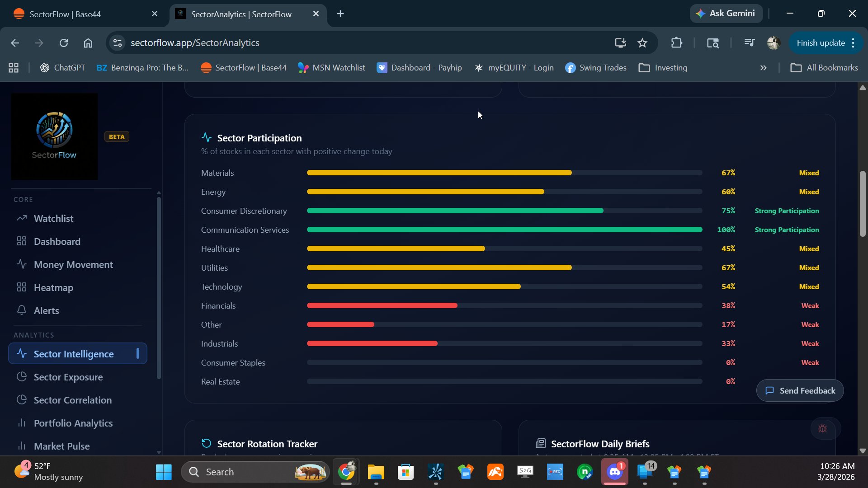Reload the current page

click(64, 43)
